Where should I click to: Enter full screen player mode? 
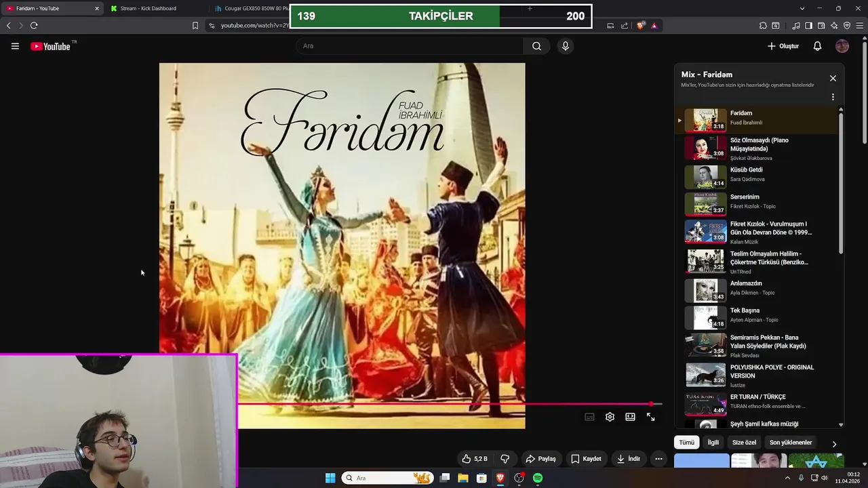pyautogui.click(x=651, y=417)
